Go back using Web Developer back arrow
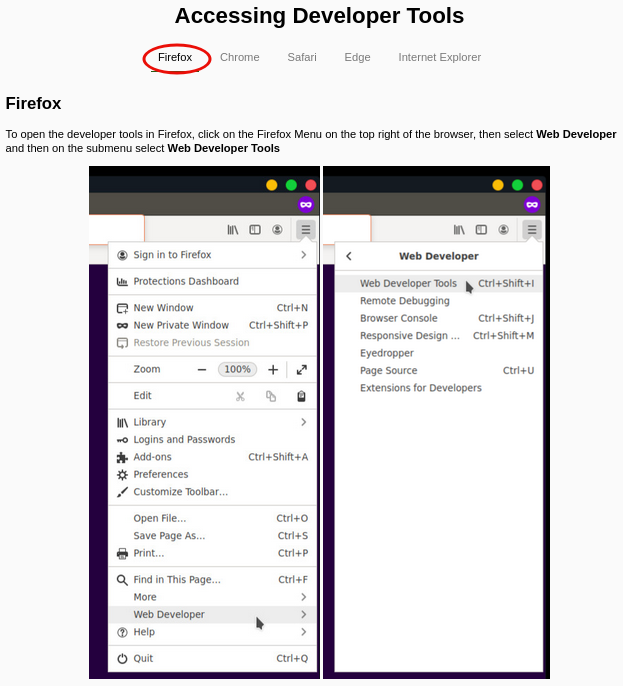The image size is (623, 686). 349,256
